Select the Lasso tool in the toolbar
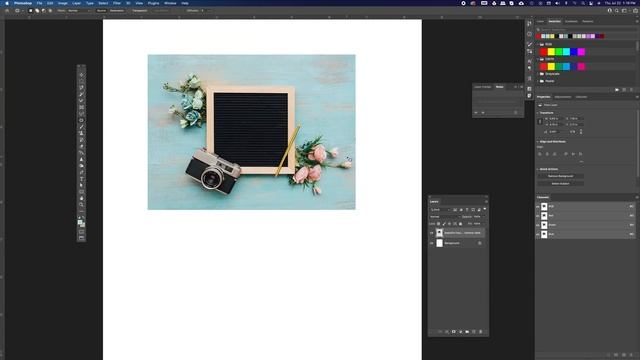This screenshot has width=640, height=360. [81, 88]
